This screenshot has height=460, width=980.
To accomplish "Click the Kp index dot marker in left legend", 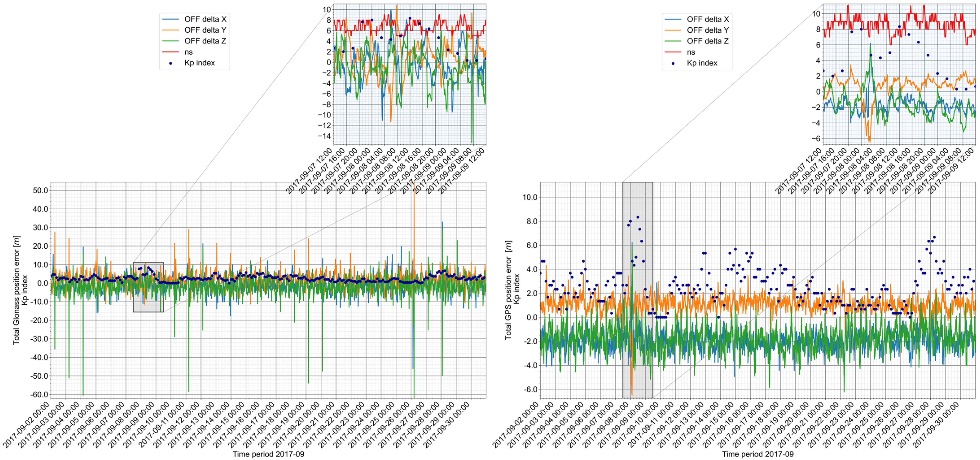I will pos(170,63).
